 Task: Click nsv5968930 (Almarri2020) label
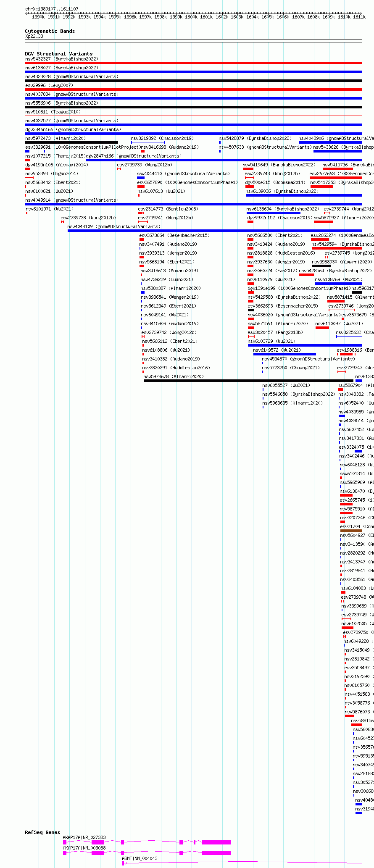click(x=342, y=262)
